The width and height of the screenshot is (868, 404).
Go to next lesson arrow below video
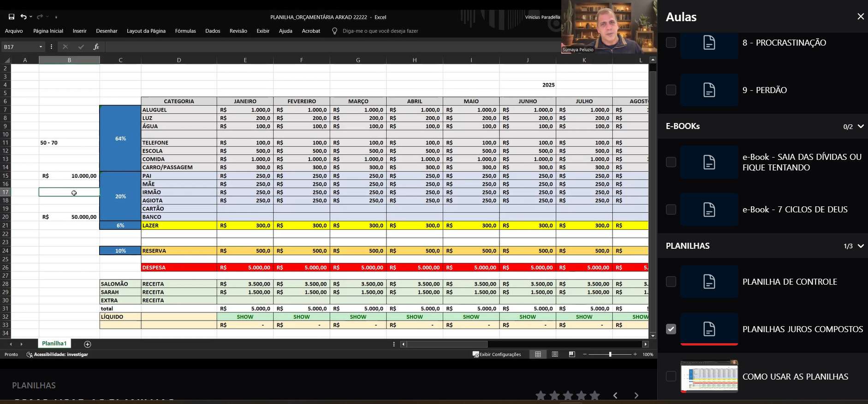pos(636,395)
